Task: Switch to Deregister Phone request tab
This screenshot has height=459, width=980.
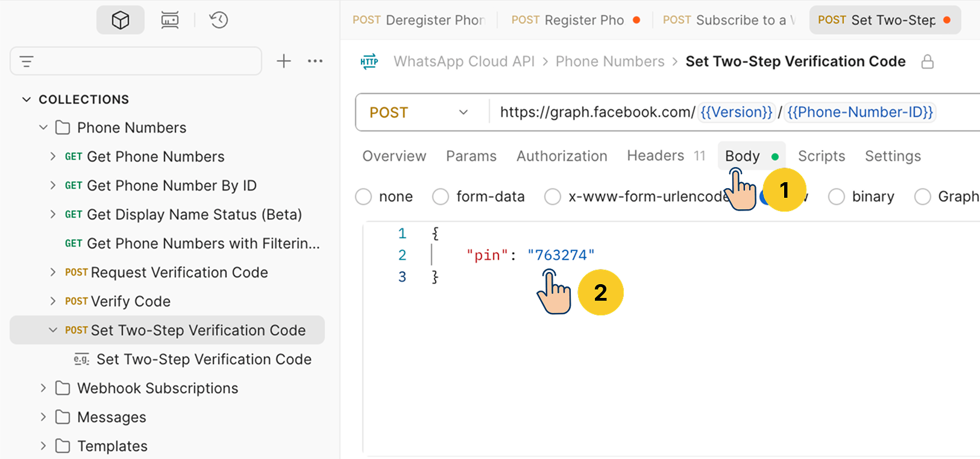Action: coord(419,20)
